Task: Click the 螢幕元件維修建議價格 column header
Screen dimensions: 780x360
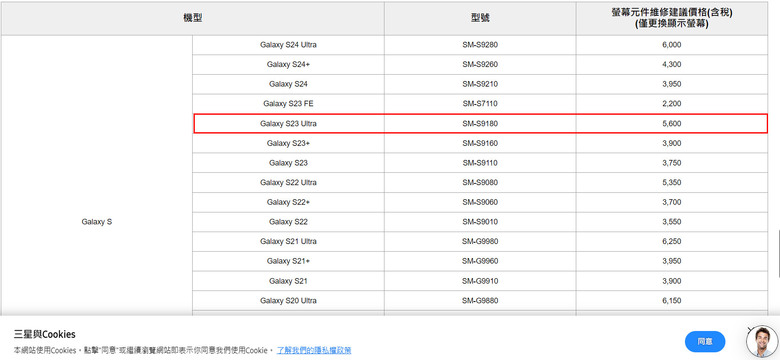Action: (x=672, y=18)
